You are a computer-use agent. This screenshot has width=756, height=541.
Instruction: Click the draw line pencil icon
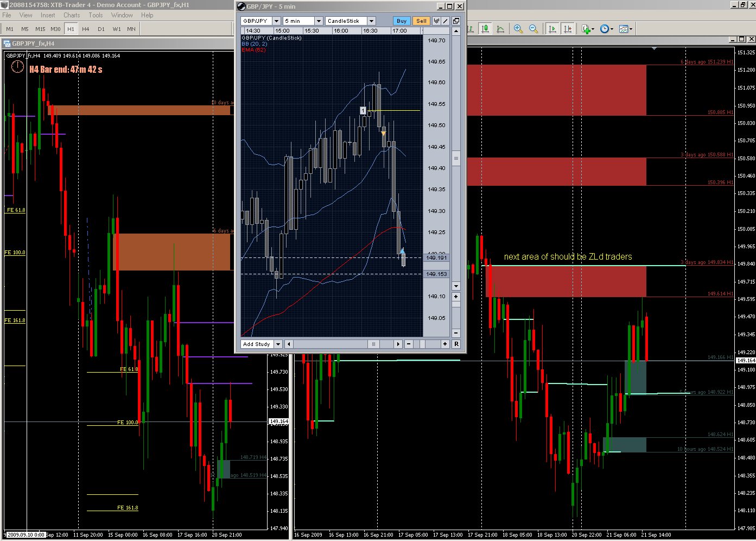pos(445,21)
